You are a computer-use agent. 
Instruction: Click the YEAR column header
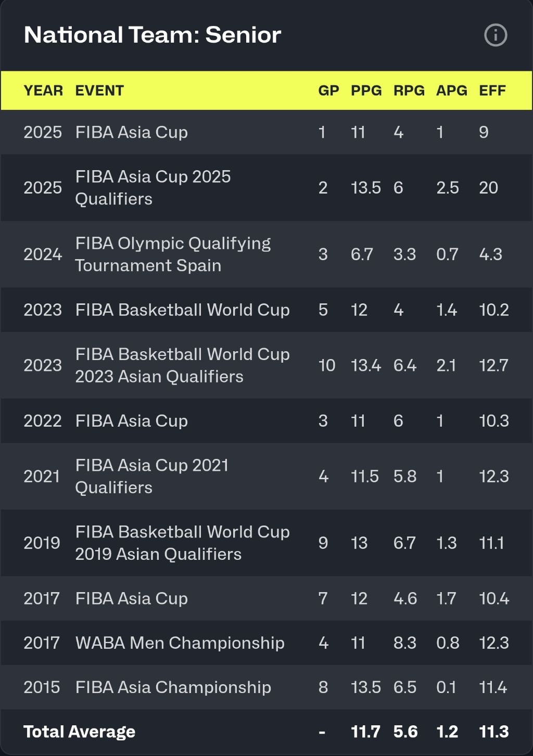tap(43, 91)
